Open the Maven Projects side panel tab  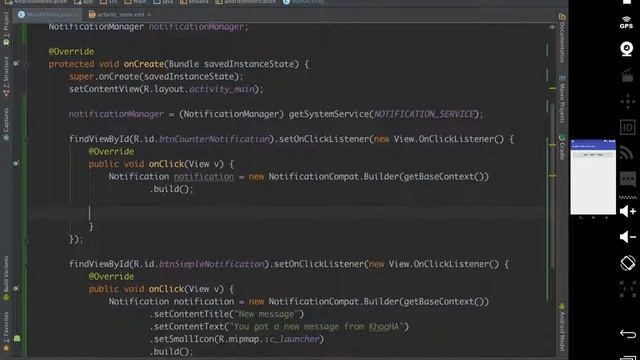point(562,99)
